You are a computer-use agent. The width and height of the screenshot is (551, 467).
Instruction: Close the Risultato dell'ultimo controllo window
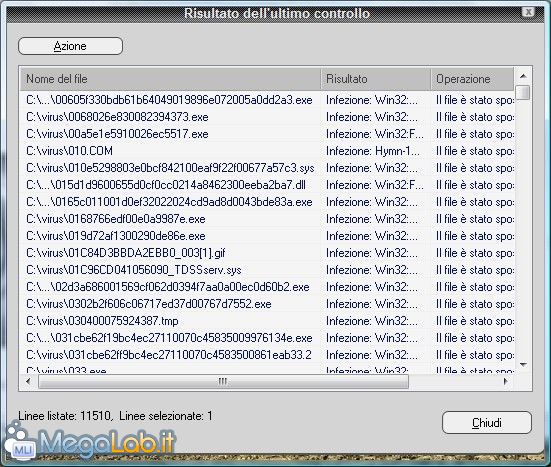(x=528, y=12)
